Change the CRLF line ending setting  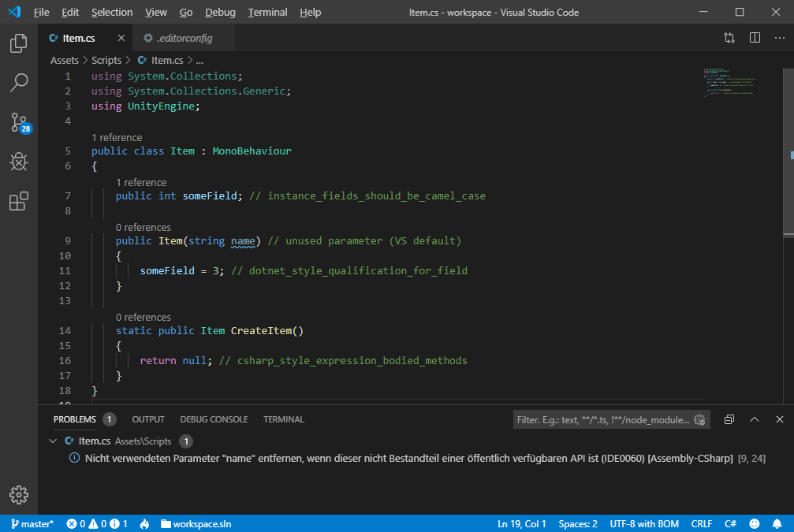pos(701,524)
